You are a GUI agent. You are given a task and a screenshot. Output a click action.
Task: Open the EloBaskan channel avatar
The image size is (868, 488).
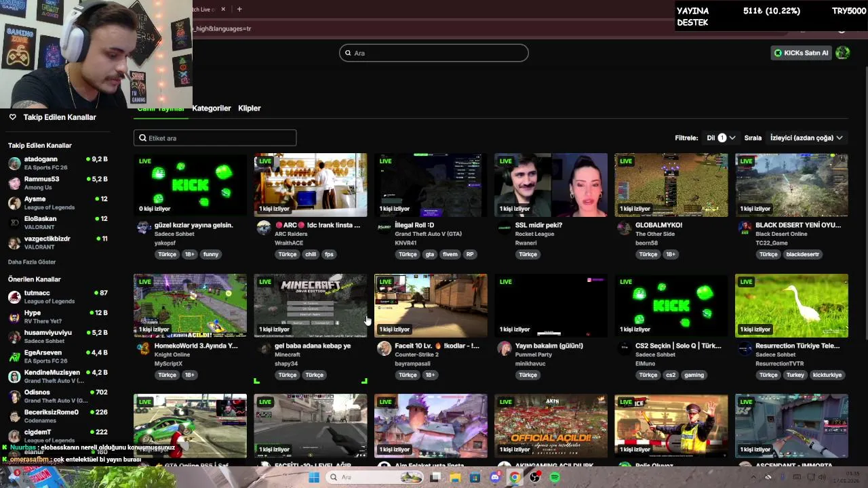[x=14, y=222]
